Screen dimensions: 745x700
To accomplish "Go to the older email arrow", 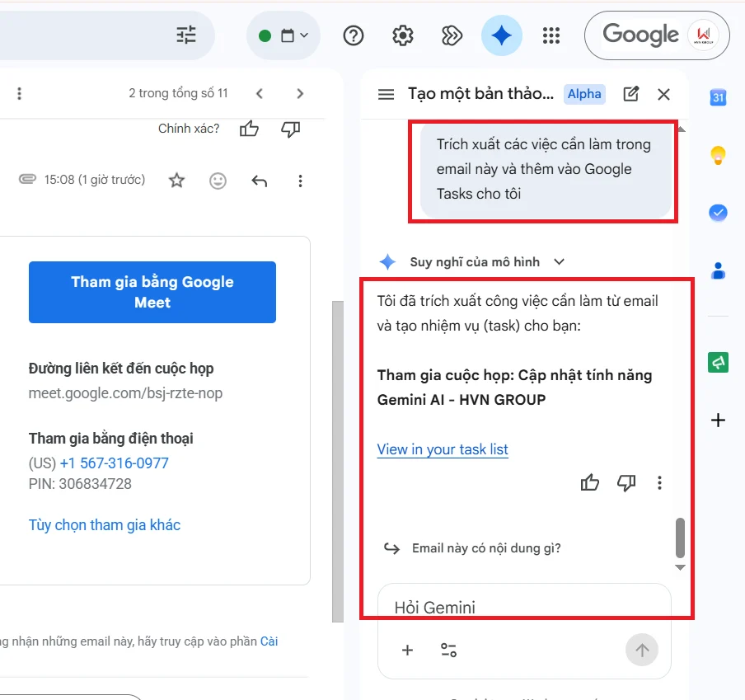I will pyautogui.click(x=300, y=93).
